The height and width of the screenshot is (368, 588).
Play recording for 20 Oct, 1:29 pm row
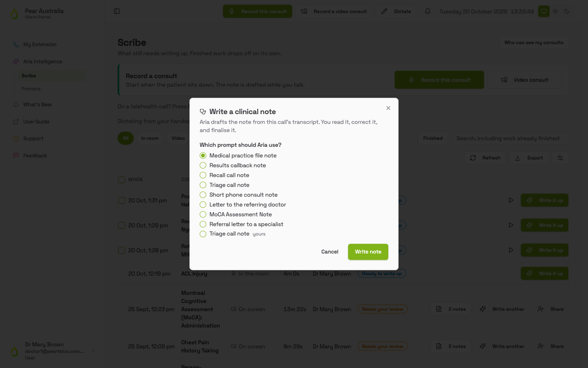click(511, 225)
